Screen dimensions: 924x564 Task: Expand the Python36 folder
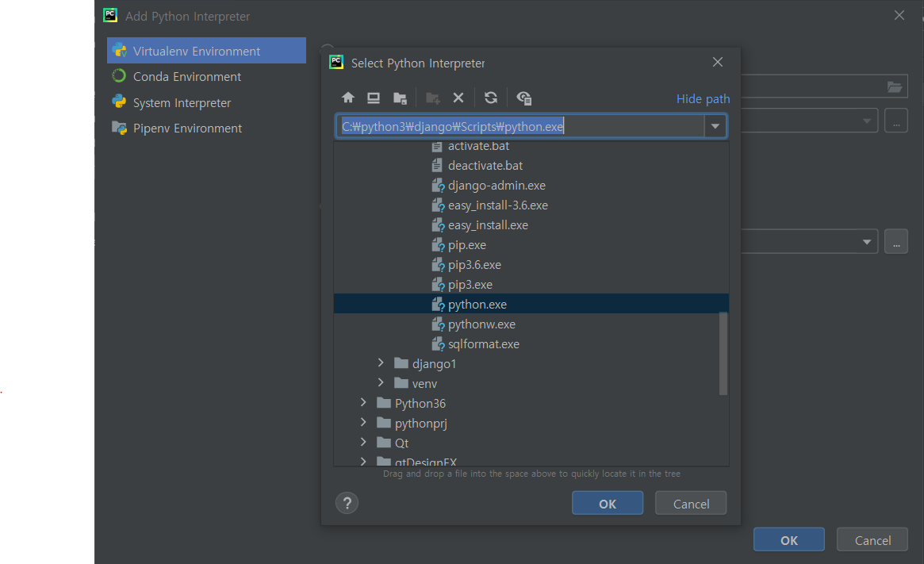pyautogui.click(x=363, y=403)
